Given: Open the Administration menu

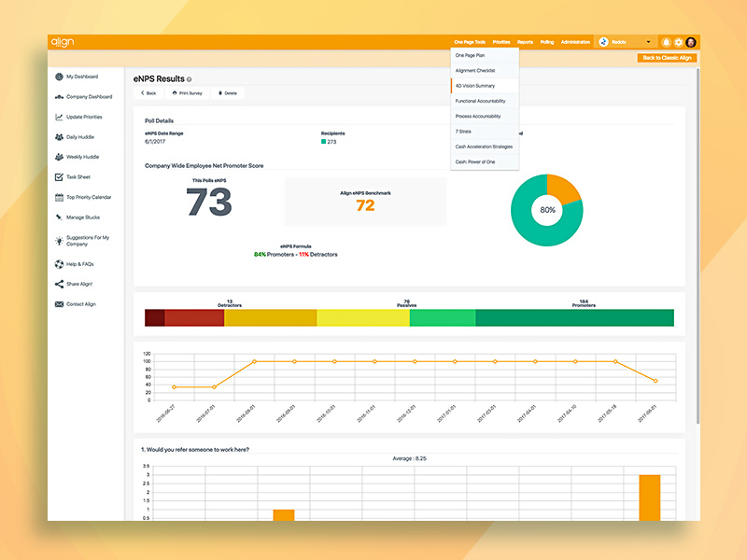Looking at the screenshot, I should (575, 42).
